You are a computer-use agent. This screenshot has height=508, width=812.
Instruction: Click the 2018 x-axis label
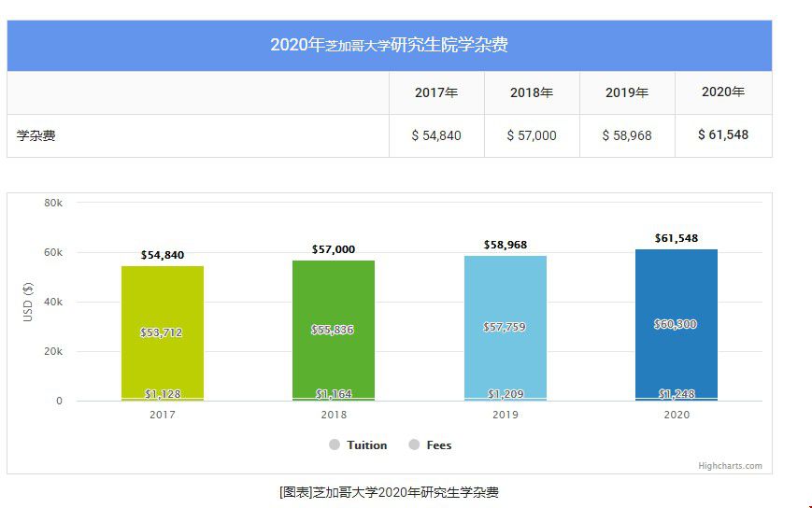point(334,415)
